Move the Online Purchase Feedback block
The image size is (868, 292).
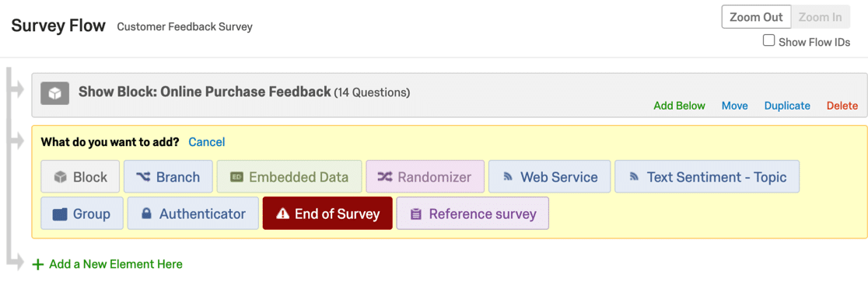pos(734,106)
